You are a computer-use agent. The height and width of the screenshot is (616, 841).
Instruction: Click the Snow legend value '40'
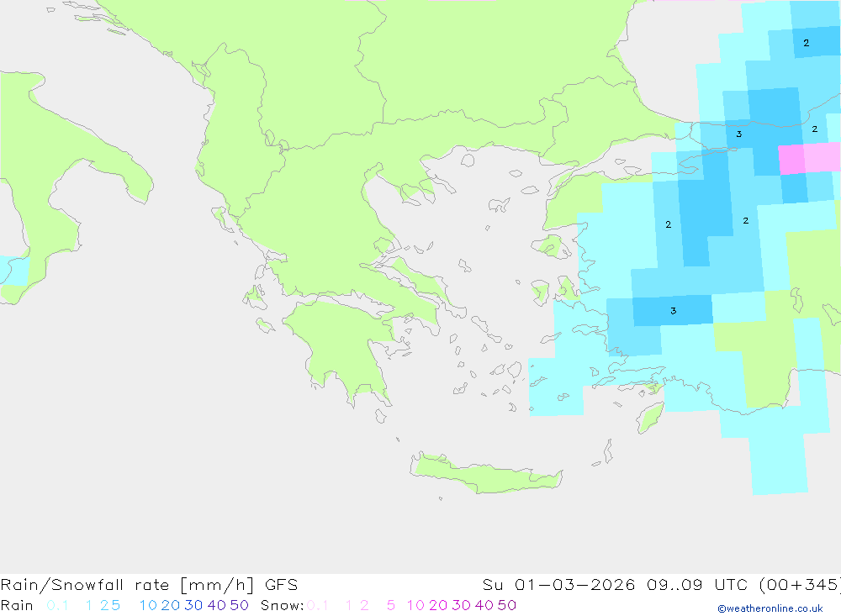[x=484, y=605]
